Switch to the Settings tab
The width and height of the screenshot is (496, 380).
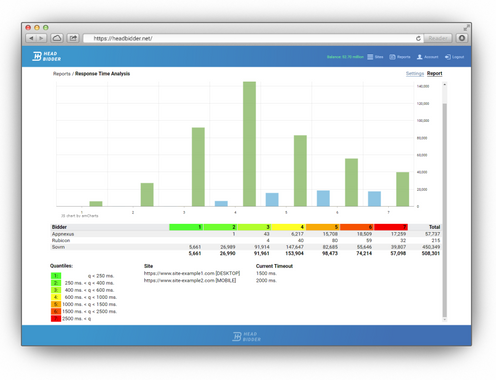[x=415, y=73]
